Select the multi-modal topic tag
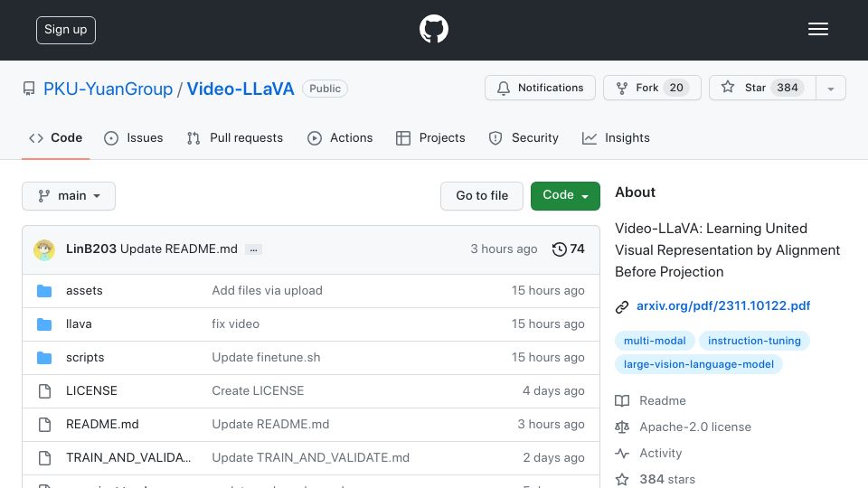 tap(655, 341)
